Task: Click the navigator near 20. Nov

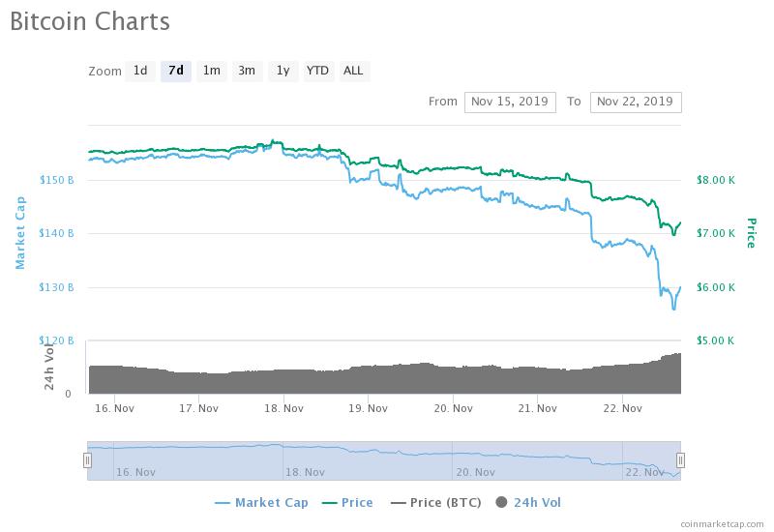Action: [475, 472]
